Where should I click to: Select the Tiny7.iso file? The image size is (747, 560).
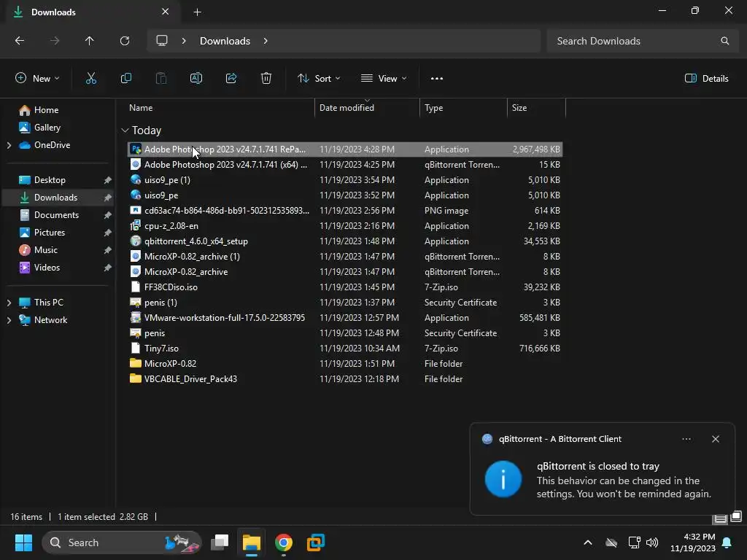pyautogui.click(x=345, y=349)
